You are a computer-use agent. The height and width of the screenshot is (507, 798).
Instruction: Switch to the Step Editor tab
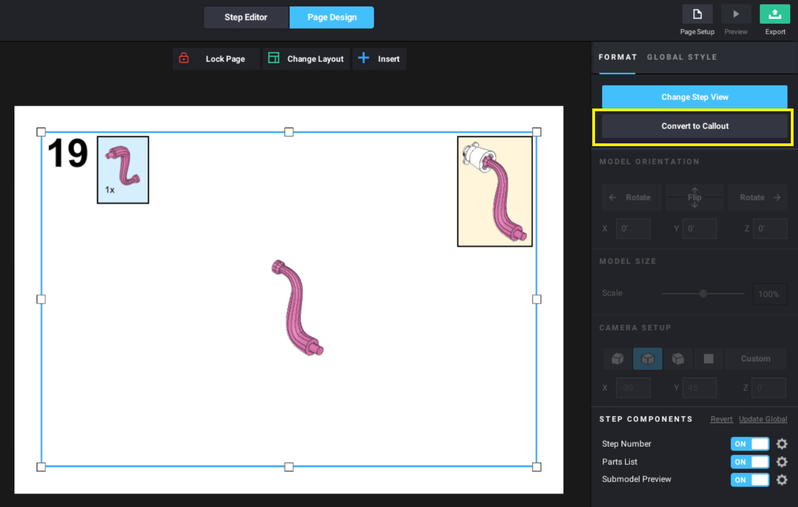(246, 17)
